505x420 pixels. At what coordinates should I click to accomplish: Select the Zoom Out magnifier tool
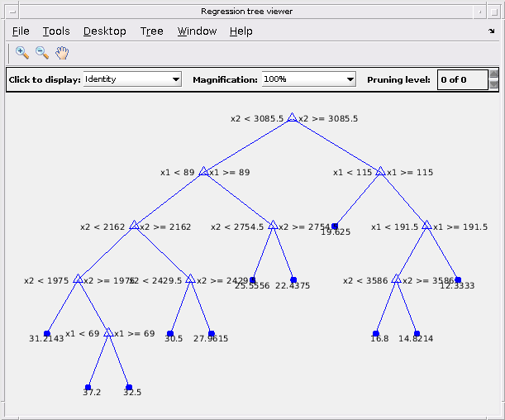pos(42,53)
